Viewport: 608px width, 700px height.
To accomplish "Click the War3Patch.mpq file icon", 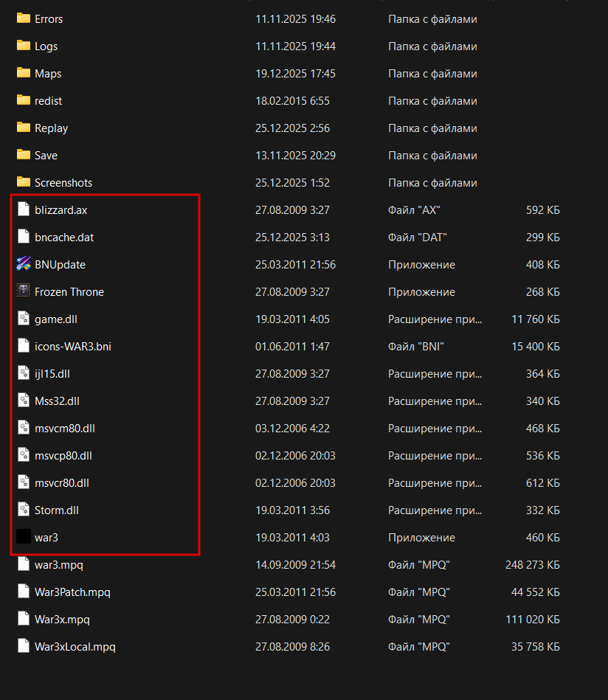I will pyautogui.click(x=23, y=591).
